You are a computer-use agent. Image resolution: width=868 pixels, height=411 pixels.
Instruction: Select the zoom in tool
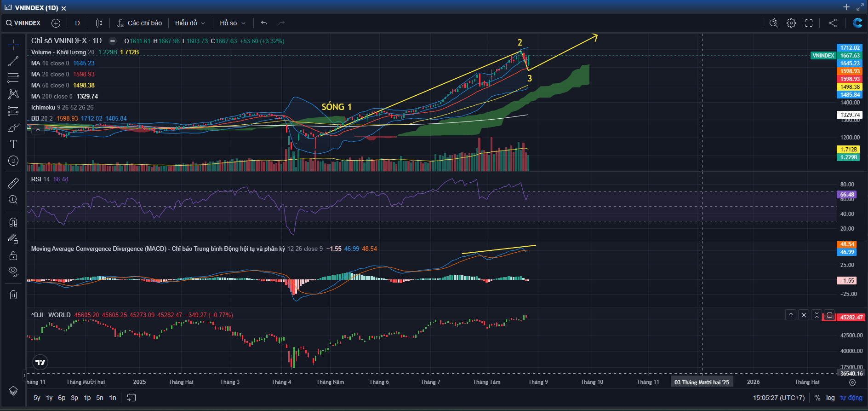click(x=13, y=200)
